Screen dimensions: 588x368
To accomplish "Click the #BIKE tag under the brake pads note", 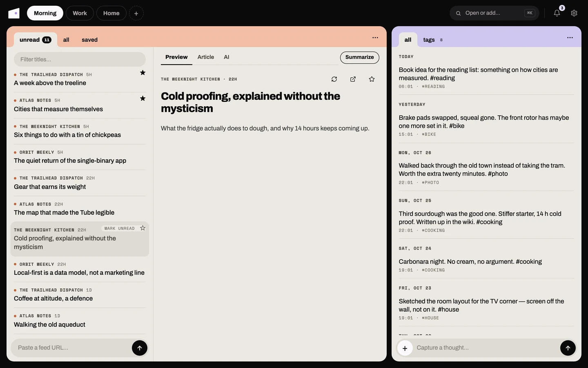I will (x=429, y=135).
